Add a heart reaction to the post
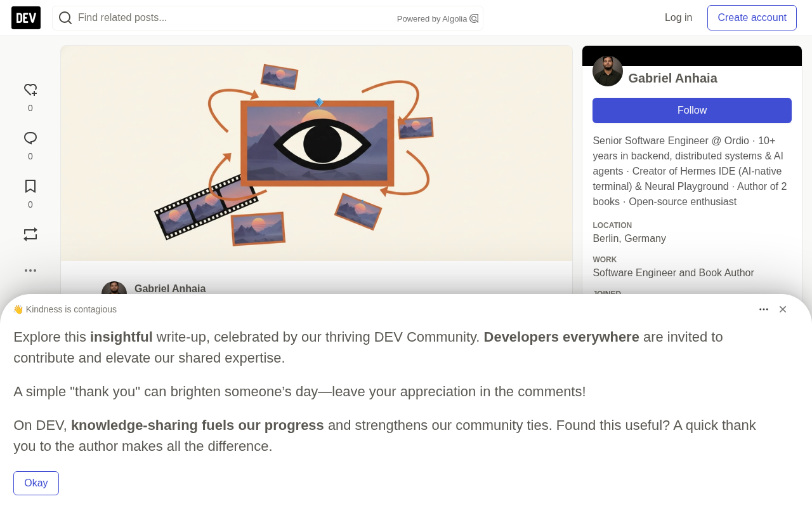 coord(30,90)
